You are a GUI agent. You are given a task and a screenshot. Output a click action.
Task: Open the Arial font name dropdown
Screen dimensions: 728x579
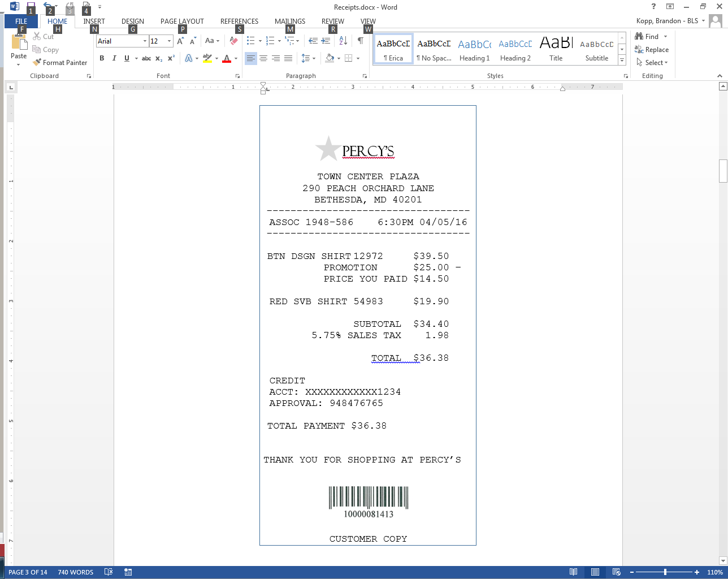[145, 41]
